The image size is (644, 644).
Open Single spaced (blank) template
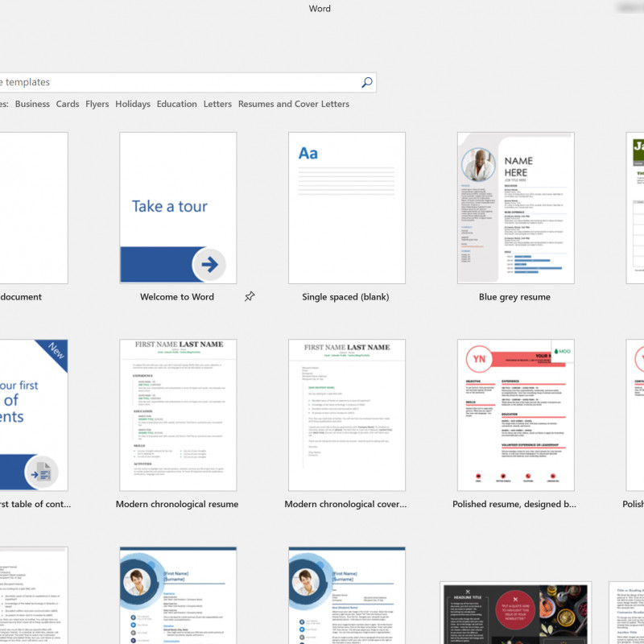pos(347,208)
